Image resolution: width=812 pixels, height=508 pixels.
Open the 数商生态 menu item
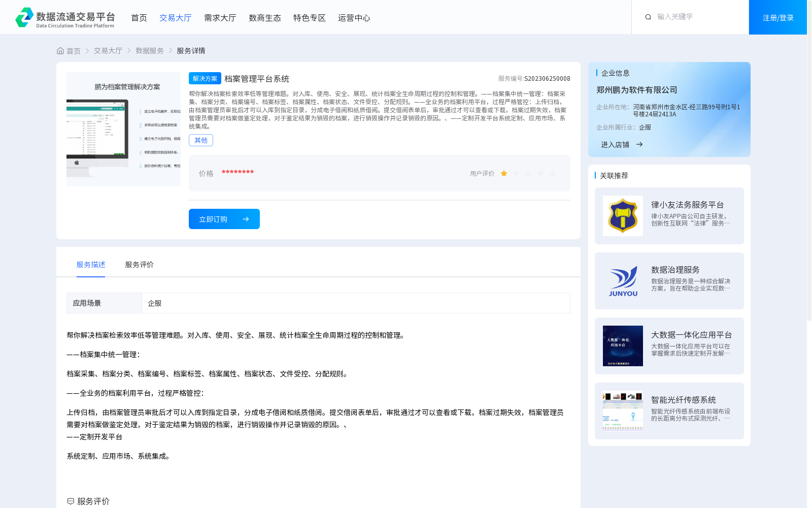pos(265,18)
